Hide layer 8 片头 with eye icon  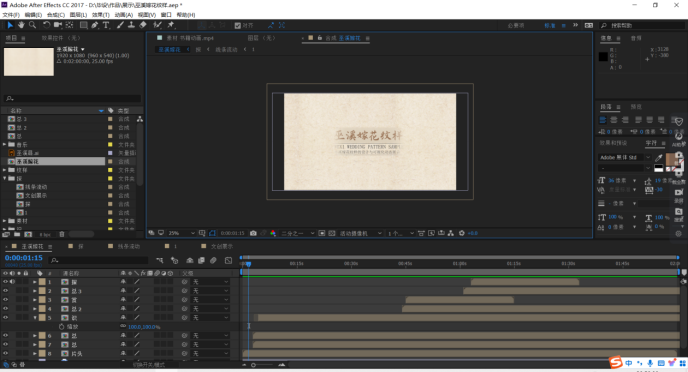[x=5, y=353]
